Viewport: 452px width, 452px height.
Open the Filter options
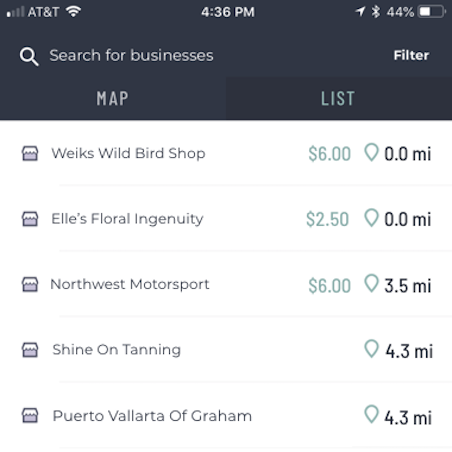point(411,55)
